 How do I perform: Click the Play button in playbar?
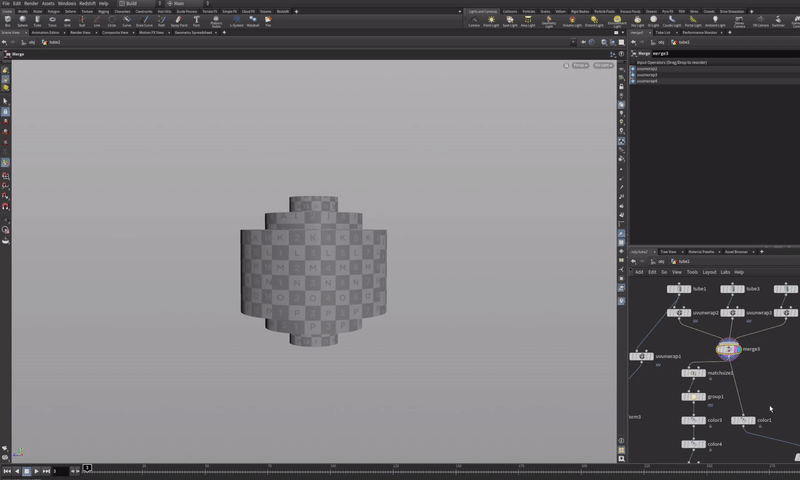point(36,471)
